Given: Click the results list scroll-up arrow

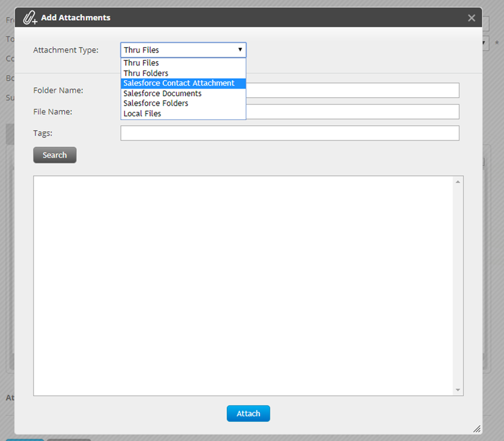Looking at the screenshot, I should tap(458, 182).
